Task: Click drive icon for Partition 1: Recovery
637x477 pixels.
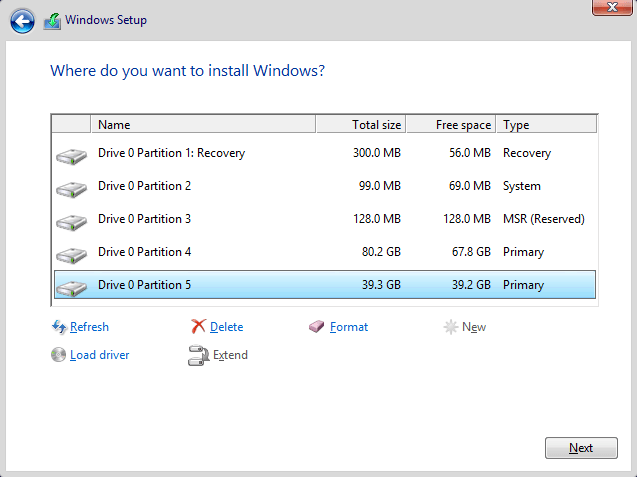Action: coord(72,156)
